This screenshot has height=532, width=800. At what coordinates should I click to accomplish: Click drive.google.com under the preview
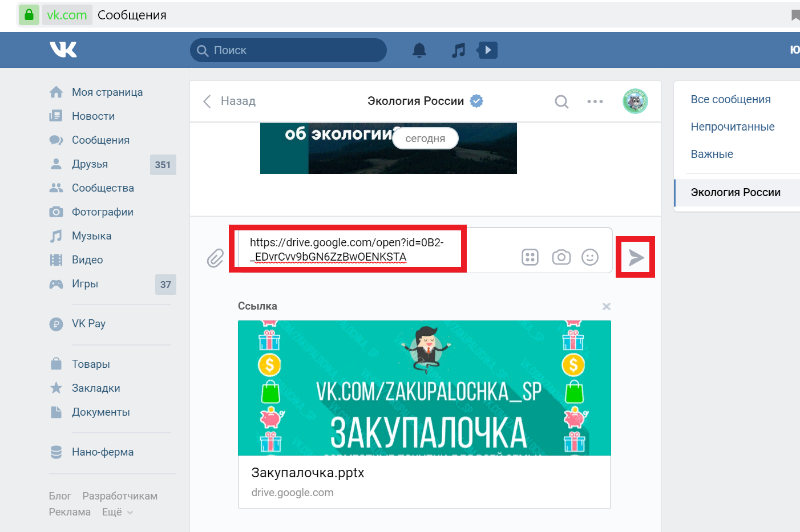point(292,493)
